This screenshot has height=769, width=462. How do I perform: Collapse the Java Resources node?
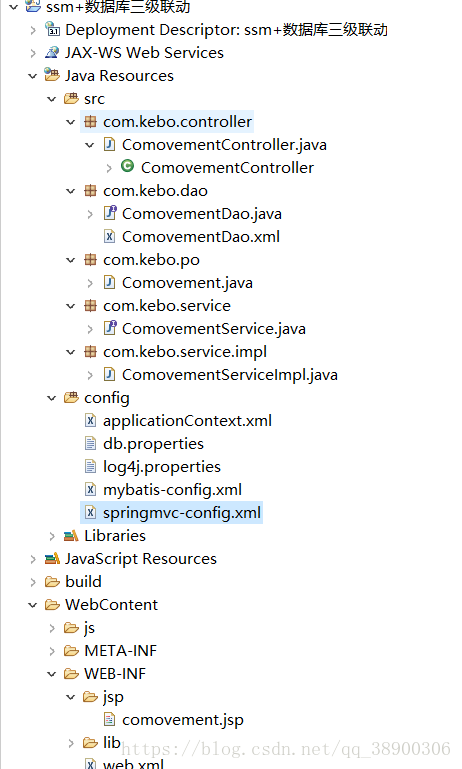(x=32, y=76)
